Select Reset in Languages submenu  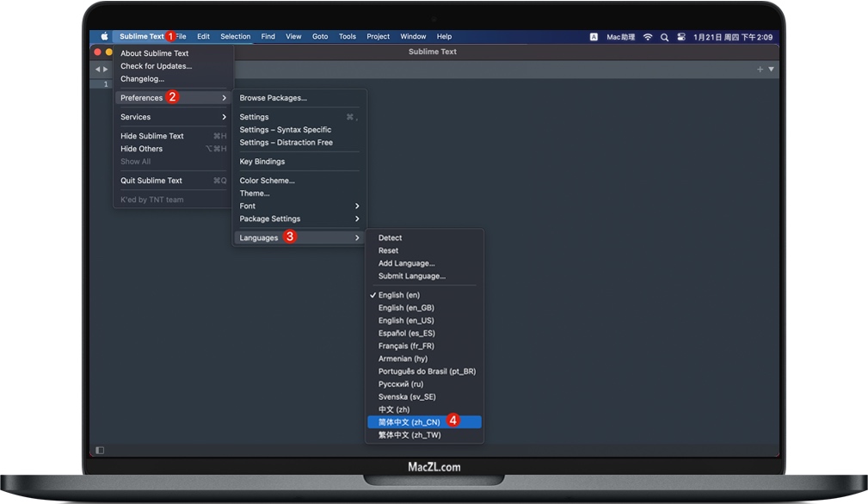pyautogui.click(x=425, y=250)
